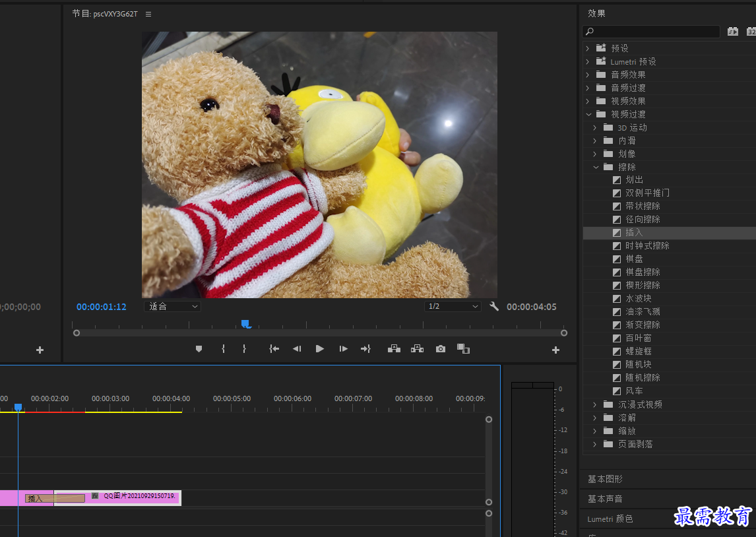The height and width of the screenshot is (537, 756).
Task: Click the accelerated effects filter icon
Action: click(x=733, y=31)
